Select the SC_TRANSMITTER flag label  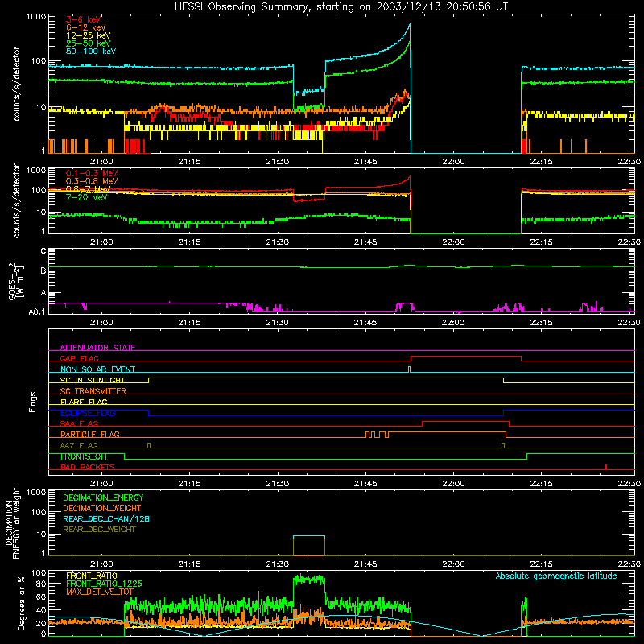[93, 391]
